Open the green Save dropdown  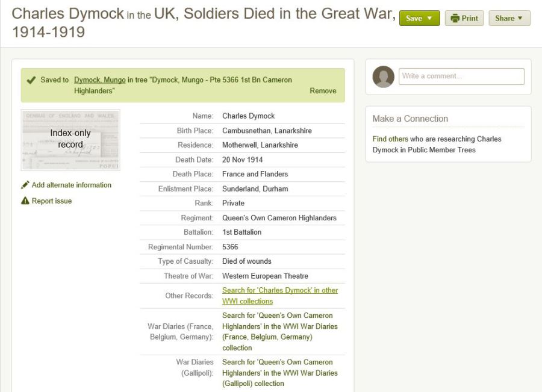point(419,18)
